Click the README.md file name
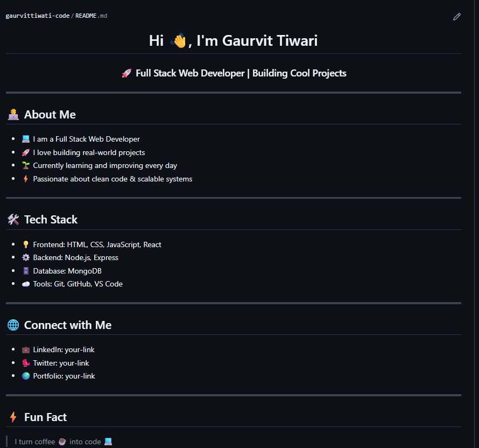This screenshot has width=479, height=448. pyautogui.click(x=91, y=16)
